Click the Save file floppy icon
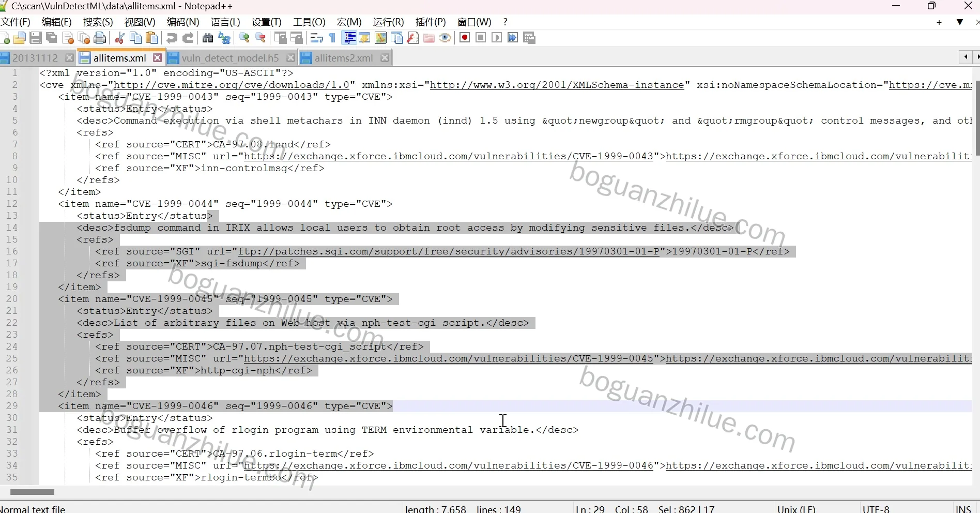 [x=36, y=38]
